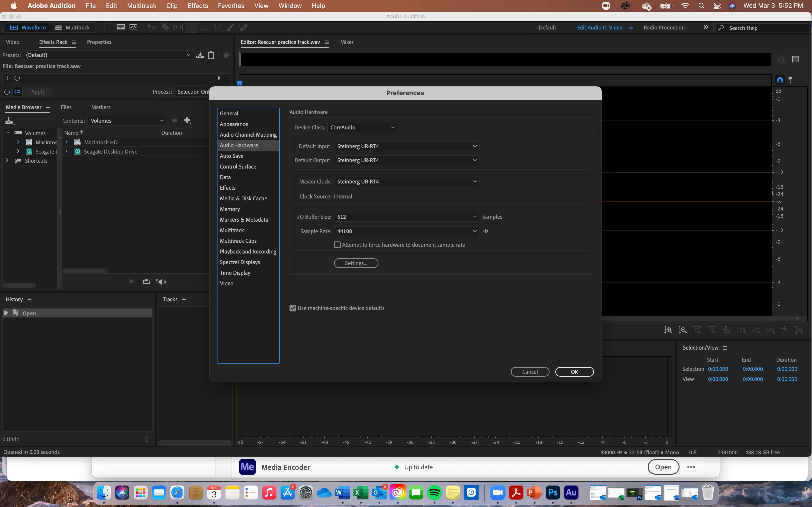Enable force hardware to document sample rate

337,245
